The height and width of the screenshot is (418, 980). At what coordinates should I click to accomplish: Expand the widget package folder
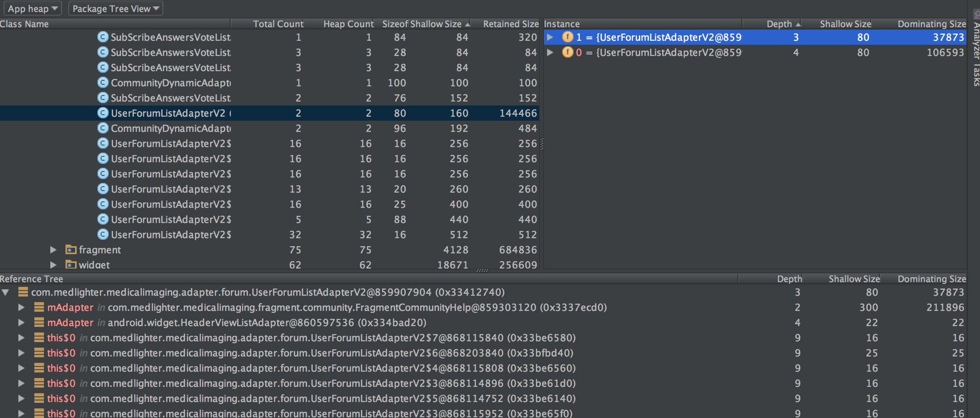point(53,265)
